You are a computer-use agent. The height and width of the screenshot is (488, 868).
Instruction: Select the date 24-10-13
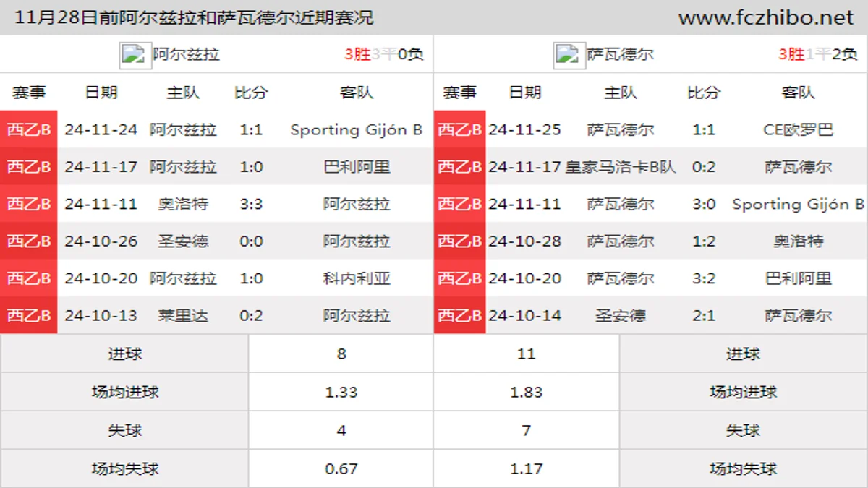101,316
